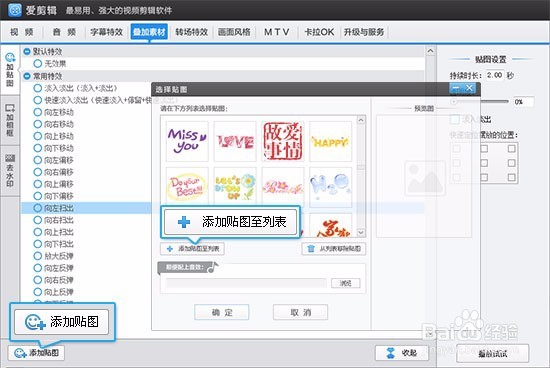
Task: Toggle the 淡入淡出 checkbox in 贴图设置
Action: 455,119
